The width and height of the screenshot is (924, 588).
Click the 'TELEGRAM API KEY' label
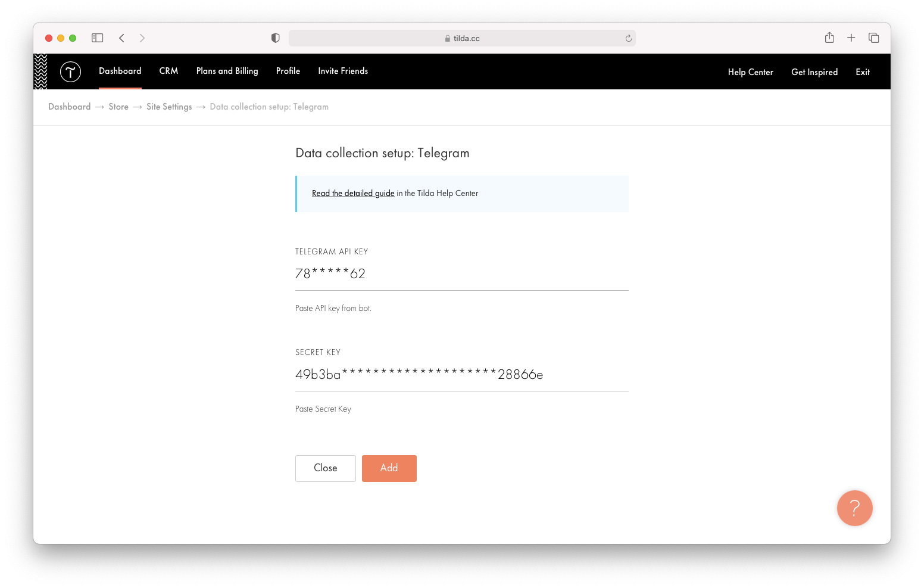point(332,251)
